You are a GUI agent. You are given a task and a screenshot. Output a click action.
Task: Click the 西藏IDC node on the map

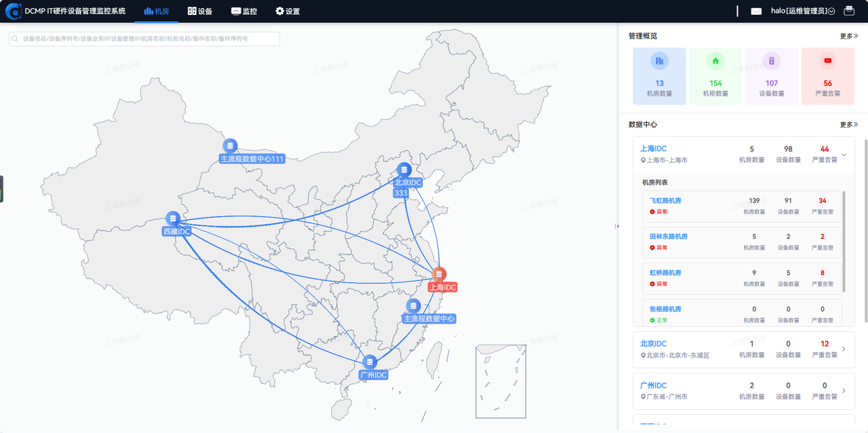click(173, 219)
